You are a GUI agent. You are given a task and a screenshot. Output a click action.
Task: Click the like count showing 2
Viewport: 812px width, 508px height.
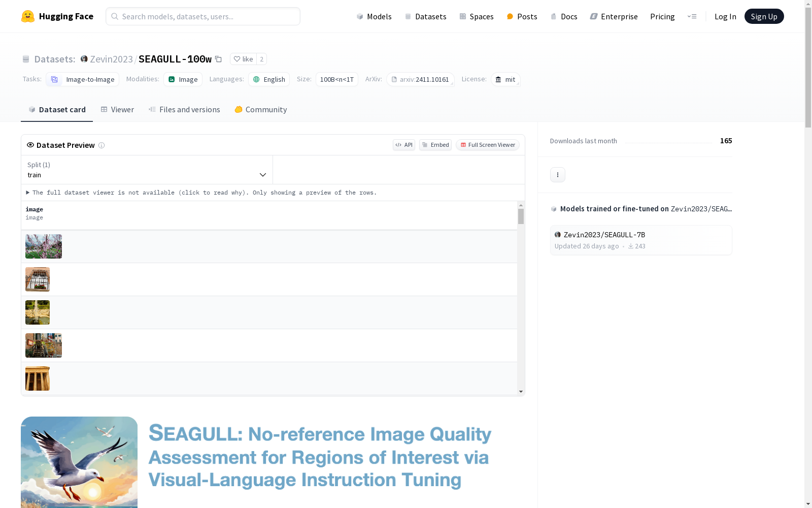pyautogui.click(x=262, y=59)
